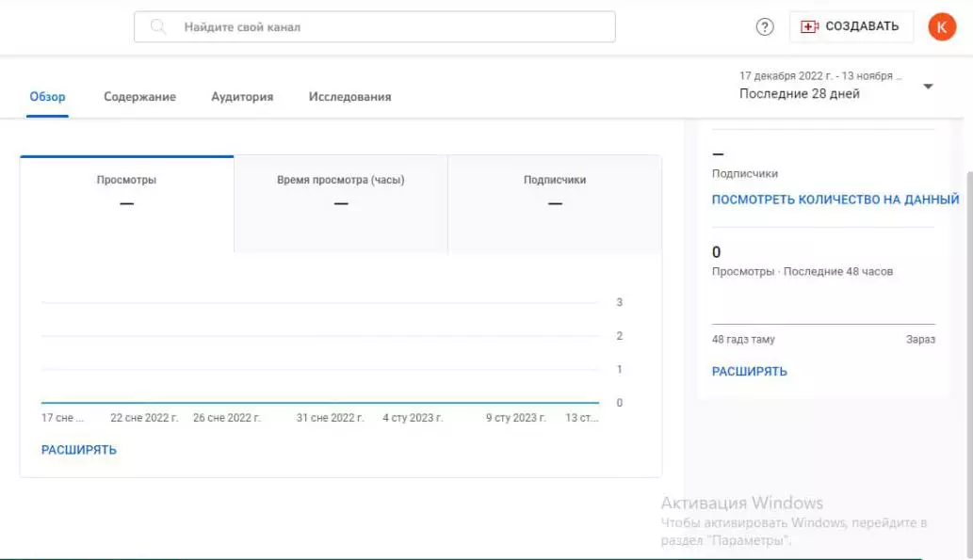This screenshot has height=560, width=973.
Task: Select the Аудитория tab
Action: coord(242,97)
